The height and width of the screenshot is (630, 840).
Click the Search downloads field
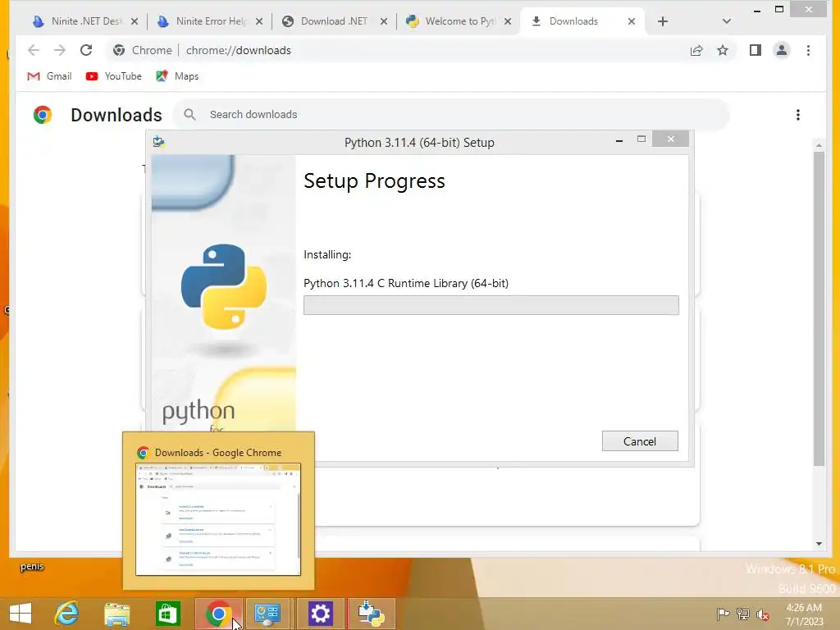[451, 114]
